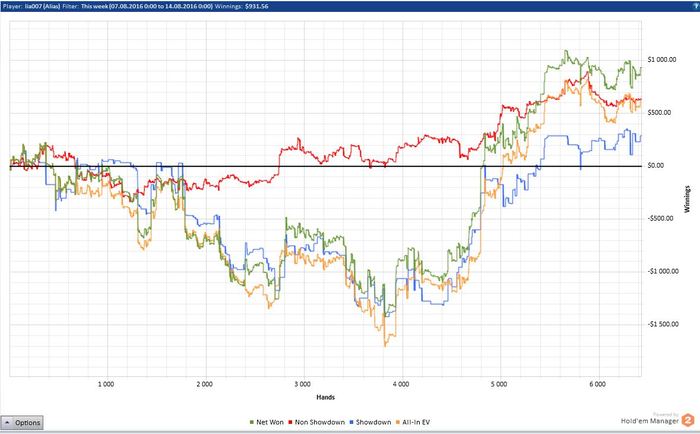This screenshot has width=700, height=434.
Task: Click the "-$500.00" y-axis label
Action: pos(660,218)
